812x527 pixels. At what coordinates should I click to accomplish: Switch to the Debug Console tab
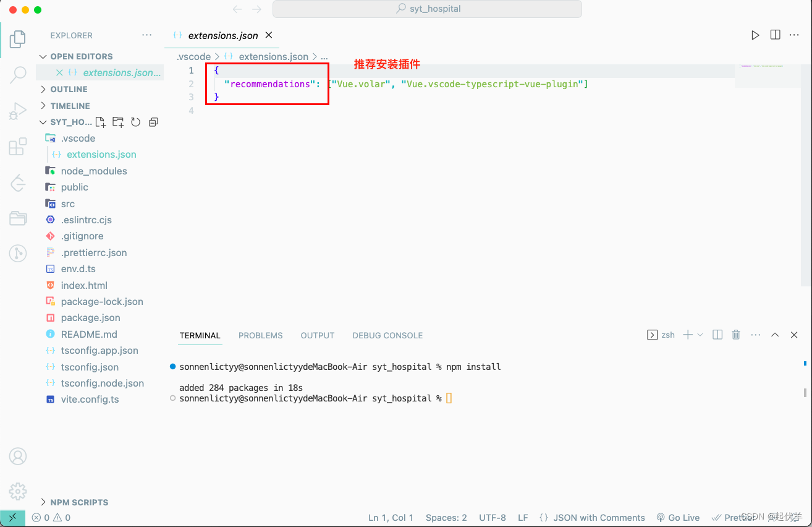(x=387, y=335)
